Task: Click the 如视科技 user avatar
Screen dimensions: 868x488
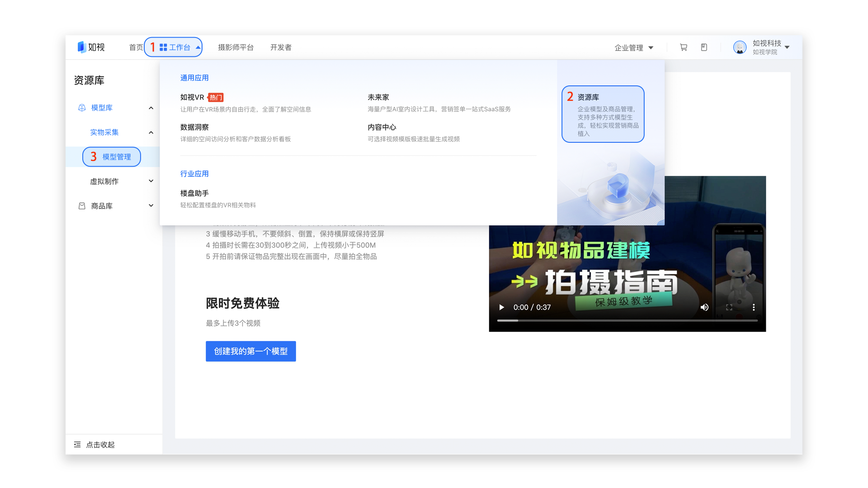Action: coord(740,47)
